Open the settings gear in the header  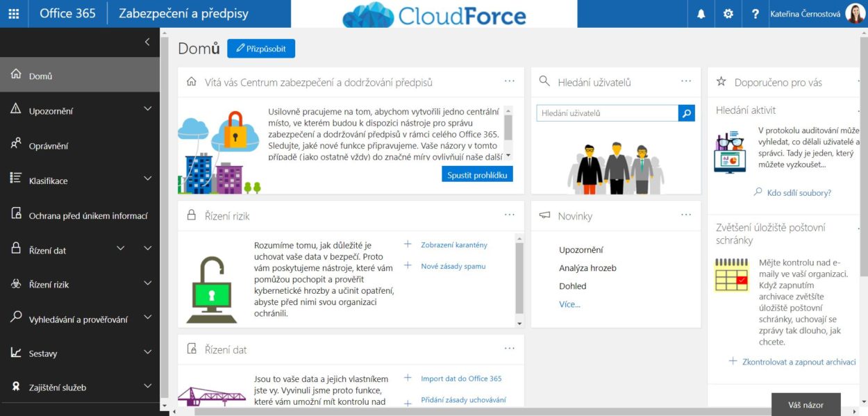click(728, 14)
